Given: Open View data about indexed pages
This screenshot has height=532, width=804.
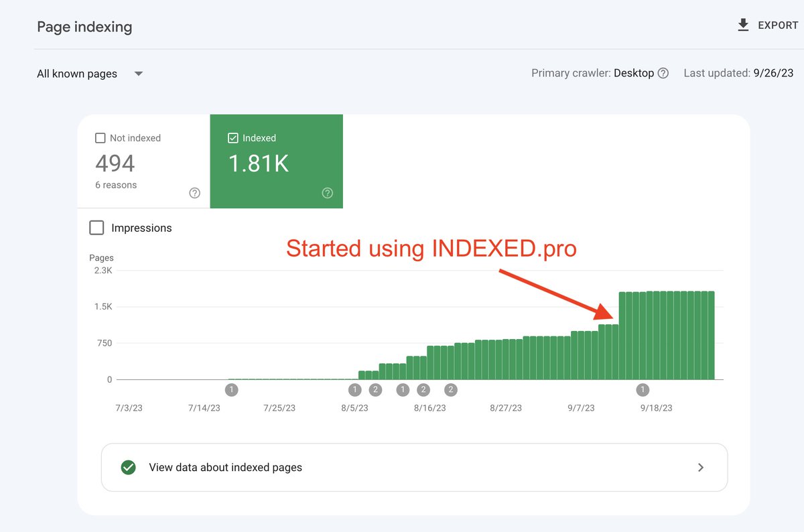Looking at the screenshot, I should [x=414, y=468].
